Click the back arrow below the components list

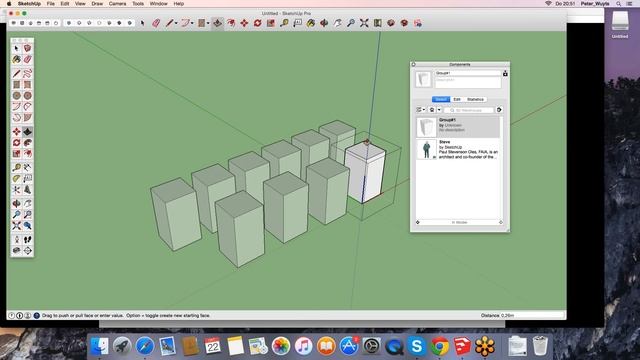click(x=418, y=222)
